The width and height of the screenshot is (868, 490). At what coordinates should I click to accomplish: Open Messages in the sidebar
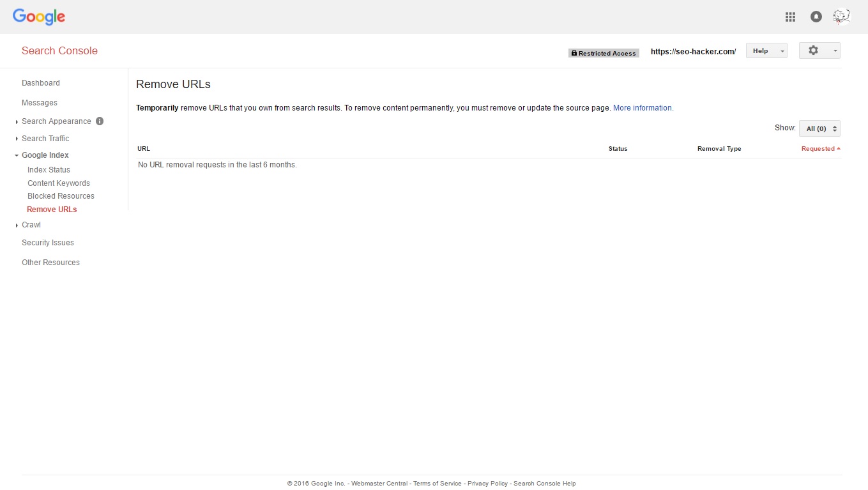coord(40,103)
